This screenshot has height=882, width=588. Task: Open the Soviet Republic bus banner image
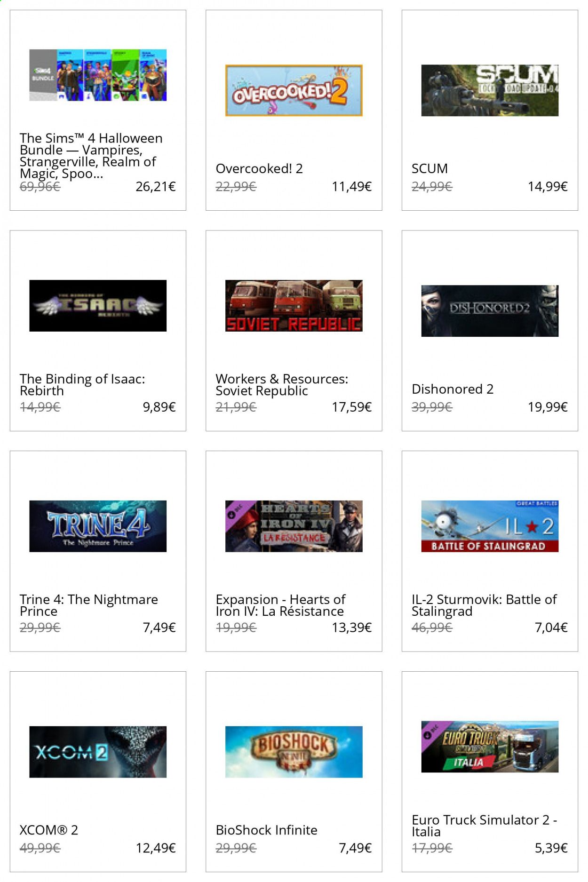(x=294, y=306)
